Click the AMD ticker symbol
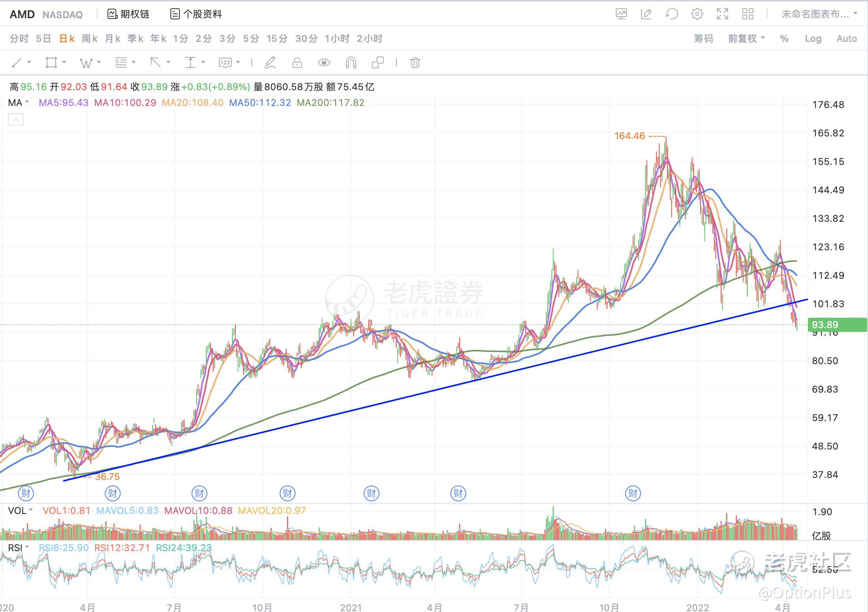This screenshot has width=868, height=612. pos(22,15)
